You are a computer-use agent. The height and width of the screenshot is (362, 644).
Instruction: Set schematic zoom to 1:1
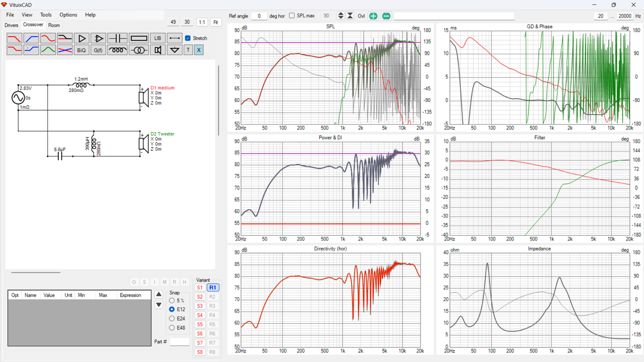202,22
